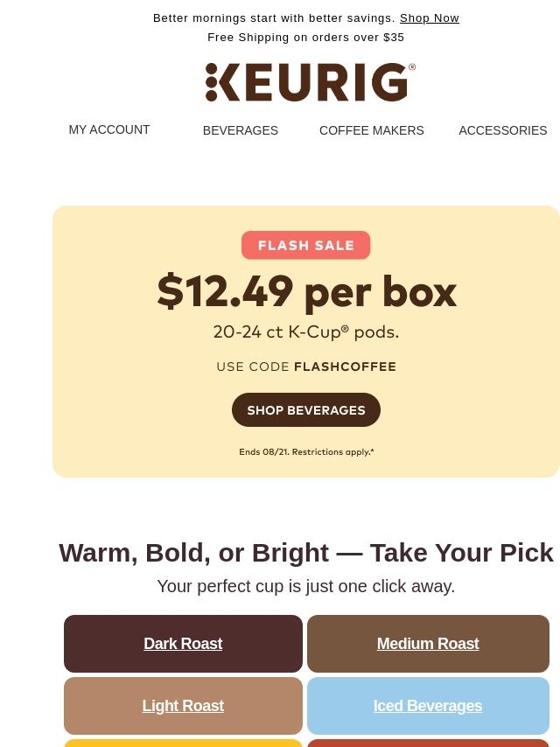The height and width of the screenshot is (747, 560).
Task: Select the ACCESSORIES navigation item
Action: [503, 130]
